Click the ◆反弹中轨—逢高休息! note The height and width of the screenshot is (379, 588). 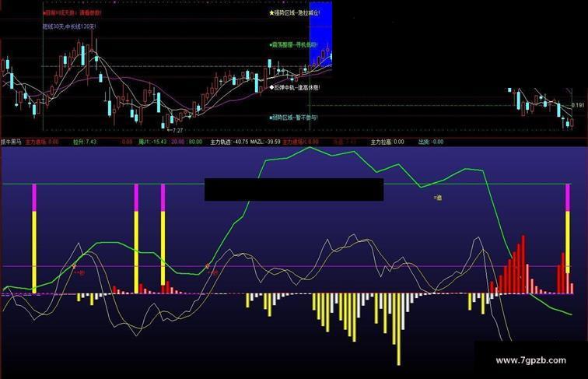[x=294, y=87]
